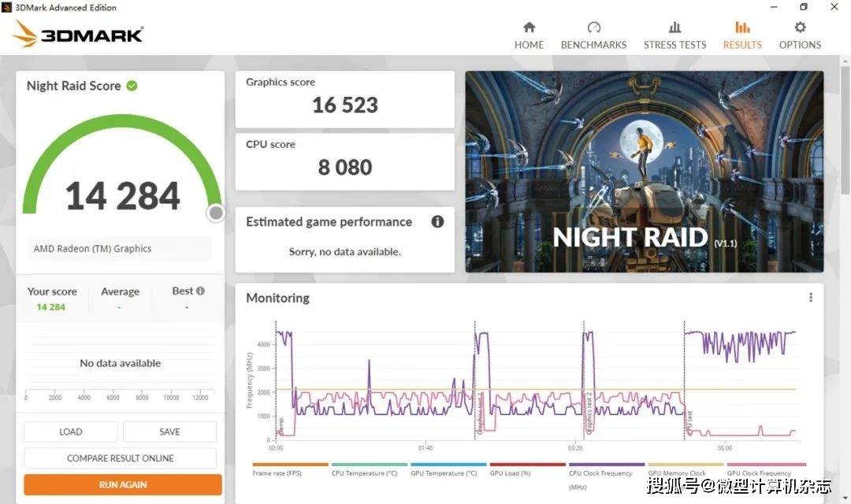Screen dimensions: 851x504
Task: Click the score gauge end knob
Action: (x=216, y=213)
